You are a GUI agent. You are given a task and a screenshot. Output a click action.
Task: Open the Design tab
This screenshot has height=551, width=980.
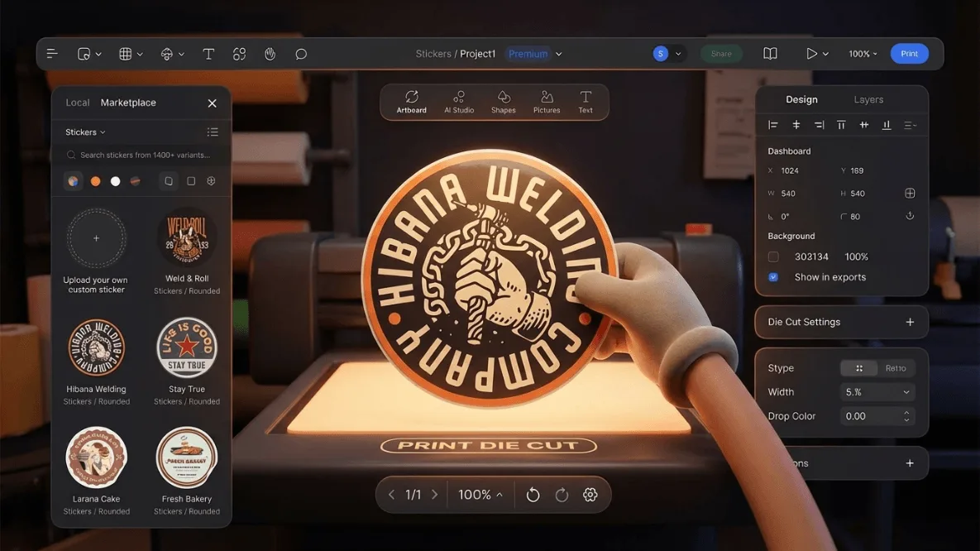pyautogui.click(x=801, y=99)
